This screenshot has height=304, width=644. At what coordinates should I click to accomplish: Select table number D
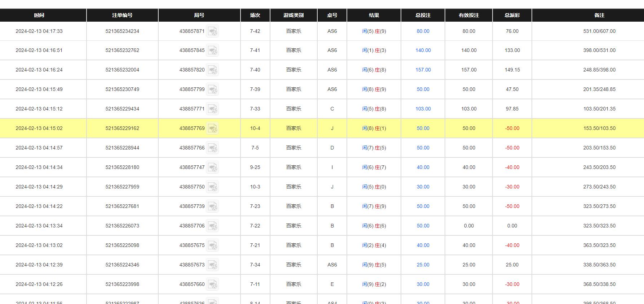tap(332, 148)
